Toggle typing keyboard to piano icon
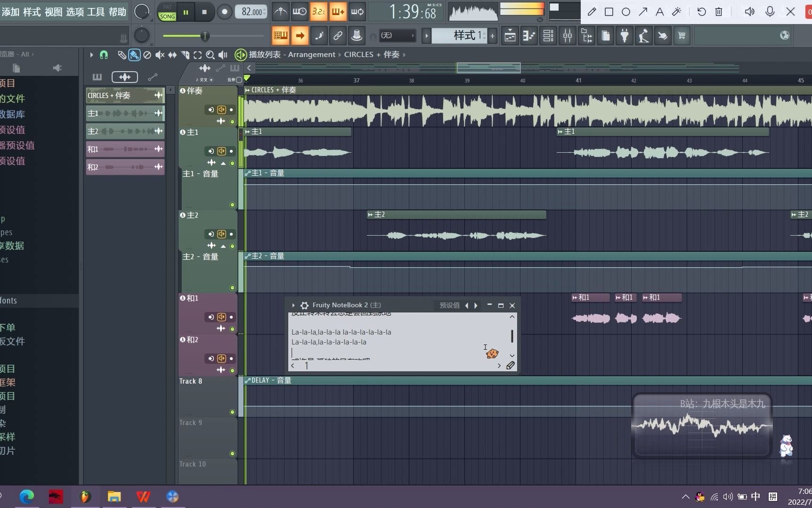 point(281,35)
